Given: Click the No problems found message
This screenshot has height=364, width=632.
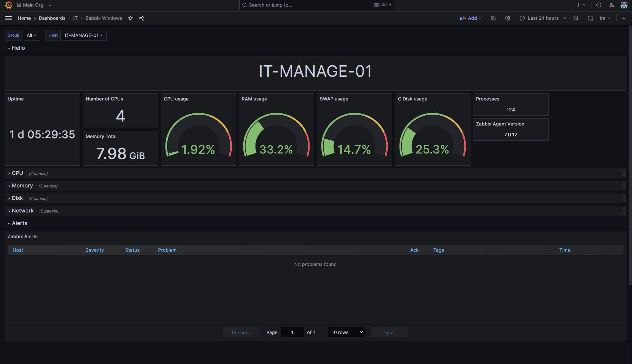Looking at the screenshot, I should tap(315, 264).
